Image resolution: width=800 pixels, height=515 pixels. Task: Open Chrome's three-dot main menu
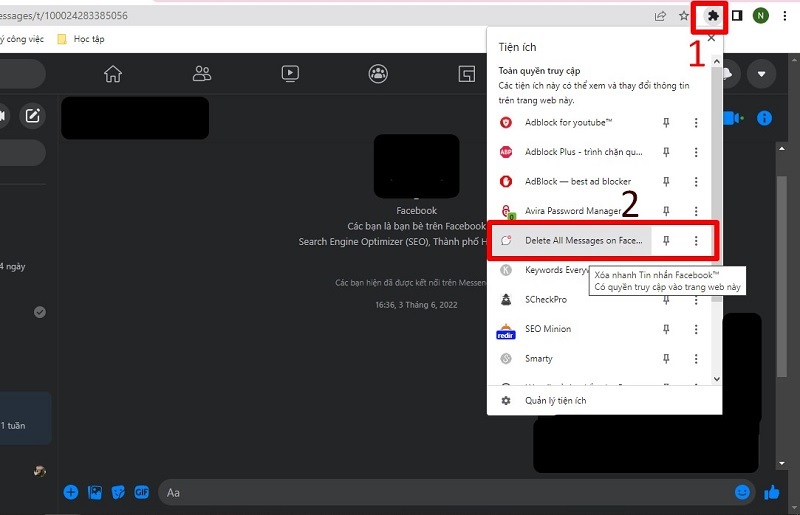785,16
